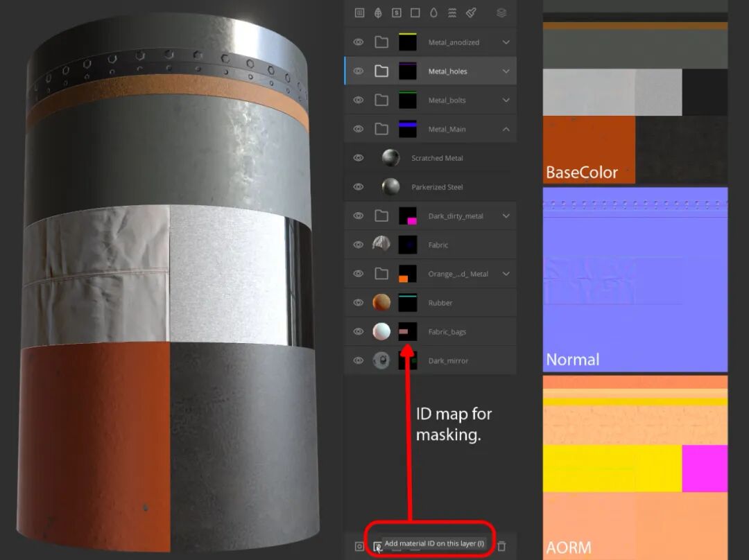This screenshot has width=749, height=560.
Task: Select the paint brush icon in the layers toolbar
Action: 471,13
